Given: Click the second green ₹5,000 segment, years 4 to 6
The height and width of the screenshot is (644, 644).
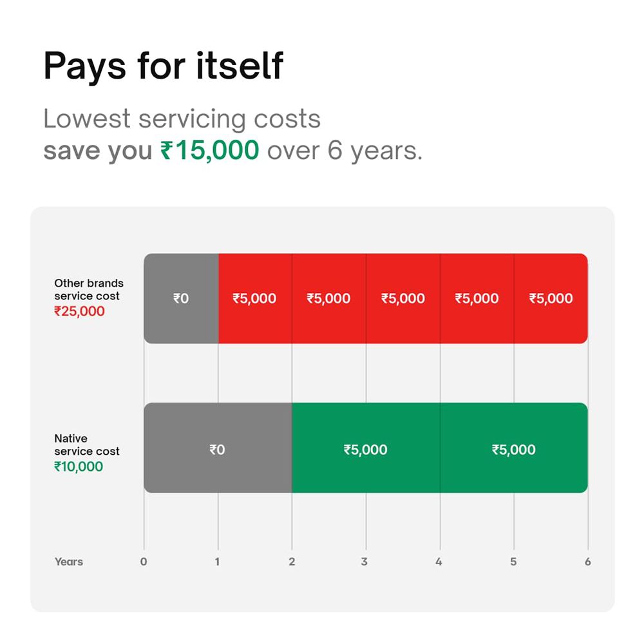Looking at the screenshot, I should click(x=514, y=449).
